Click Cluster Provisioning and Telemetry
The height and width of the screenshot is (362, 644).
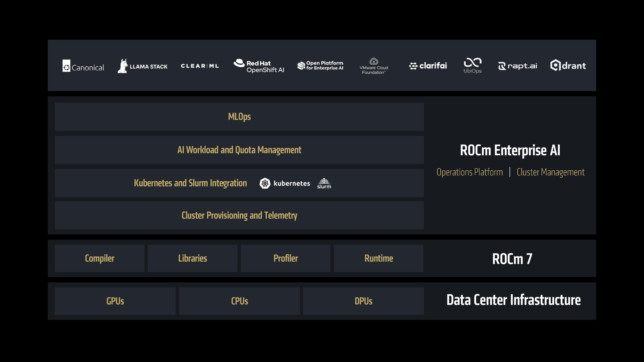click(239, 215)
